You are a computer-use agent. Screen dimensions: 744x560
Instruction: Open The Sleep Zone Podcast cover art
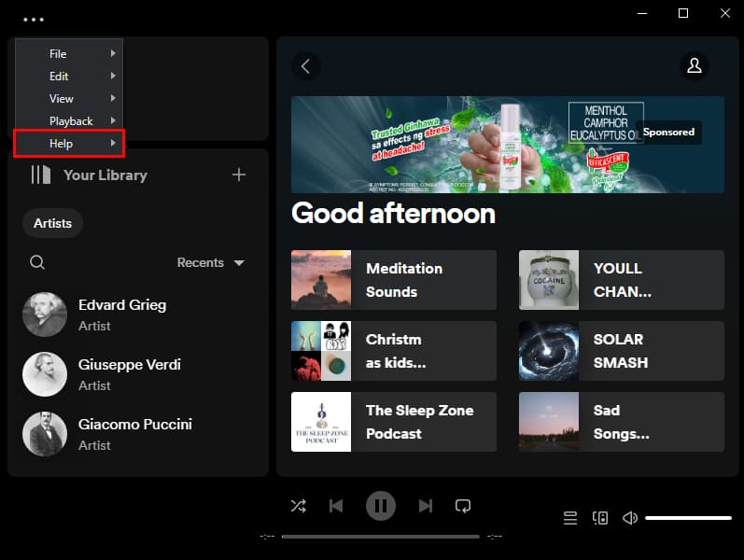coord(321,422)
